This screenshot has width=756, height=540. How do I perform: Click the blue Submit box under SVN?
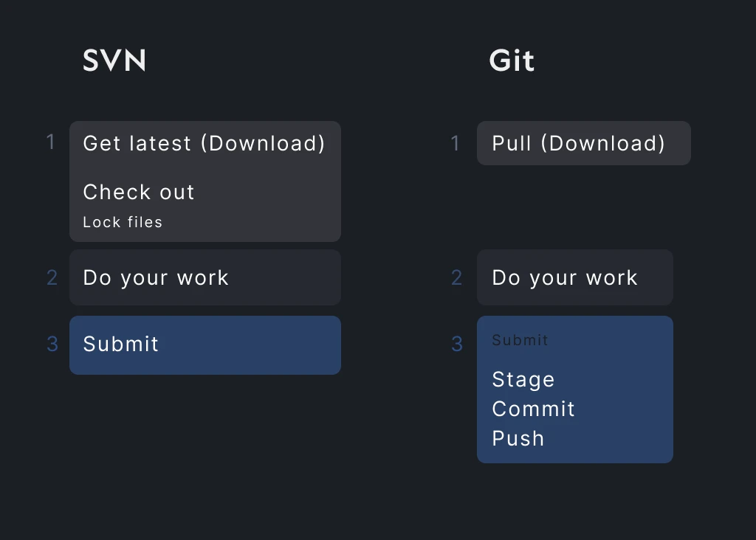(205, 345)
